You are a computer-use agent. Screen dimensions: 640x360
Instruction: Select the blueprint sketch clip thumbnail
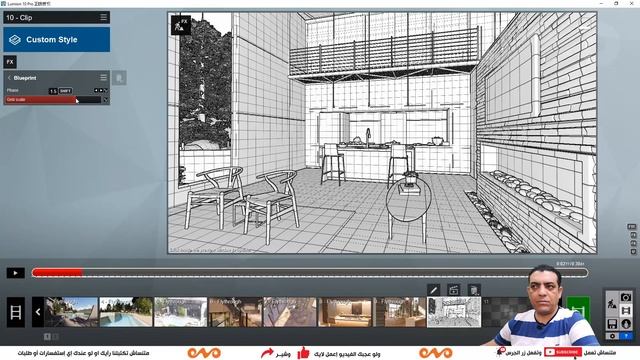(x=454, y=312)
